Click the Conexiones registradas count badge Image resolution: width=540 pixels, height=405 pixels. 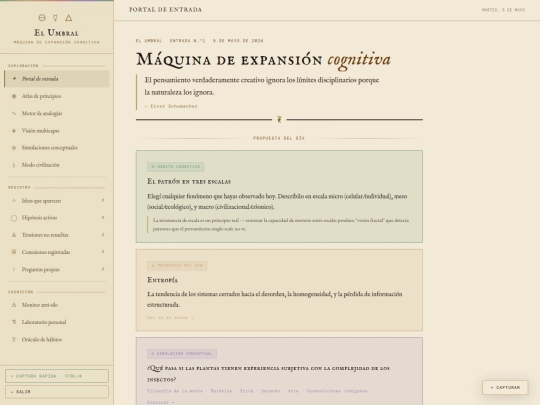tap(103, 252)
